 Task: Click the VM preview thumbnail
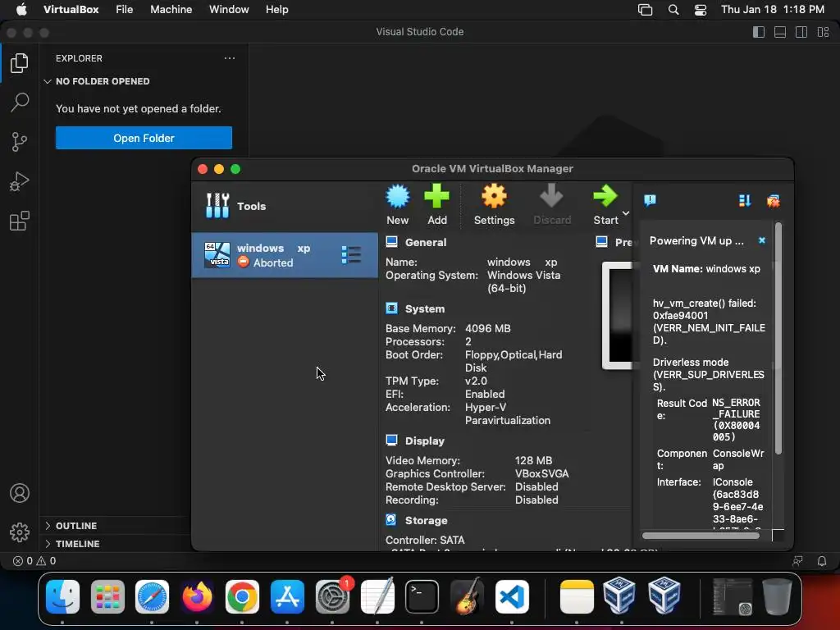[x=617, y=316]
